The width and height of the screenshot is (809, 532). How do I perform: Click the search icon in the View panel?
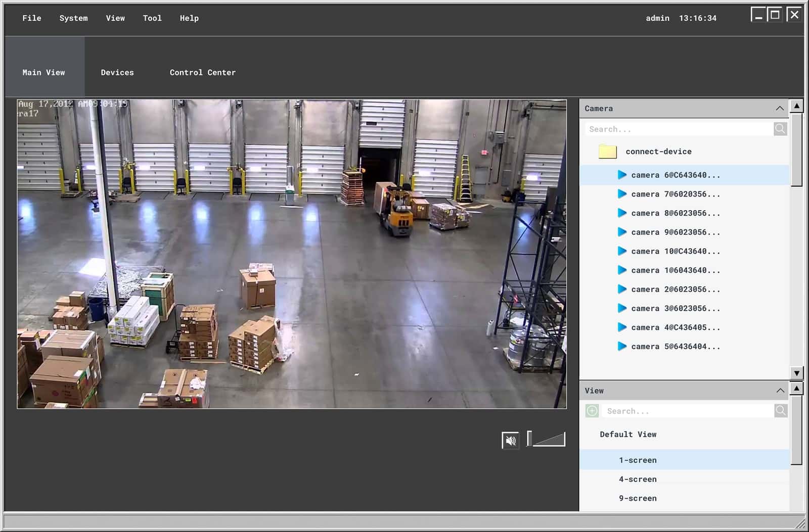point(780,411)
